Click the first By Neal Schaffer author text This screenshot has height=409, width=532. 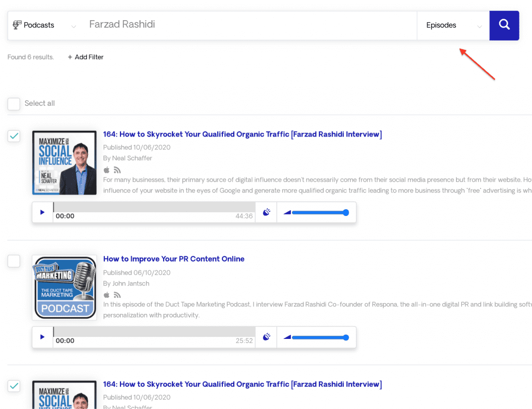coord(128,158)
